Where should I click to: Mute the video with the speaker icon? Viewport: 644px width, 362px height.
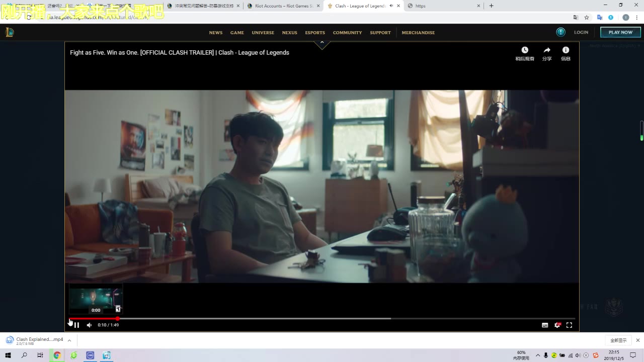(x=89, y=325)
